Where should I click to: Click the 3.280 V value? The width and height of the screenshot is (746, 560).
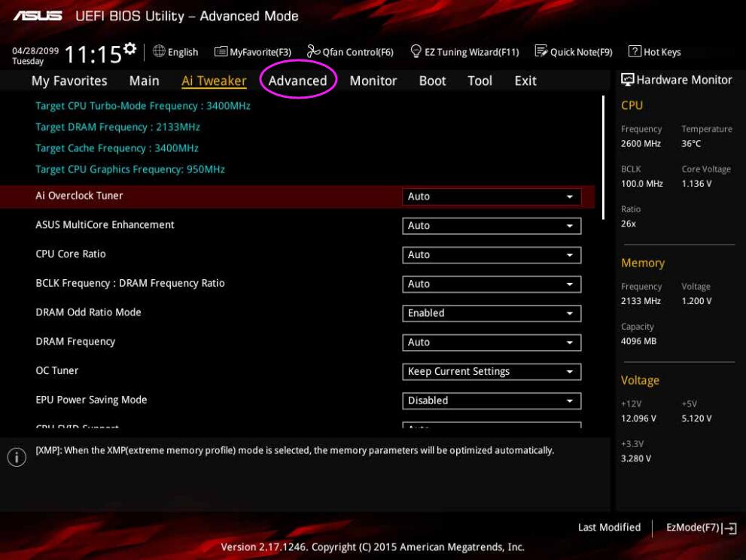click(635, 458)
